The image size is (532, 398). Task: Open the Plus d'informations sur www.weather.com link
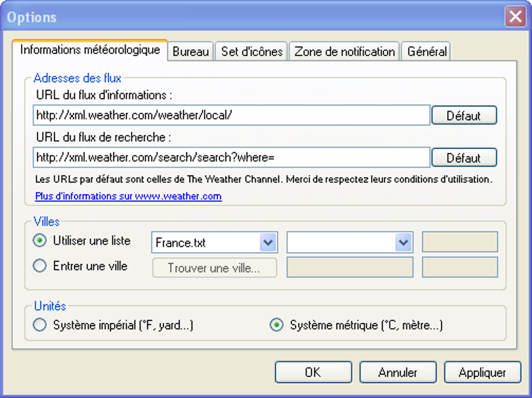(128, 196)
